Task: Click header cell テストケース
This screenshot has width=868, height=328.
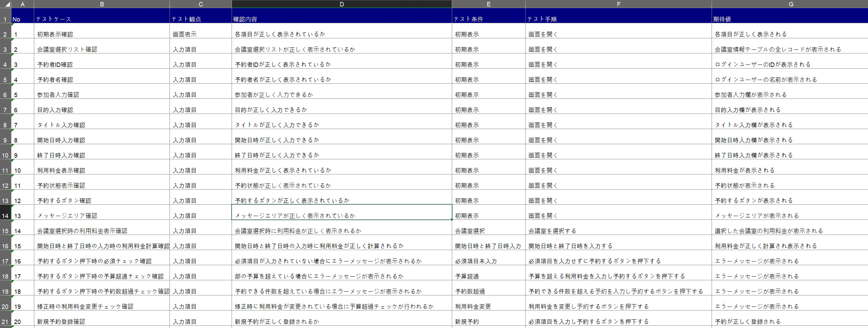Action: [102, 15]
